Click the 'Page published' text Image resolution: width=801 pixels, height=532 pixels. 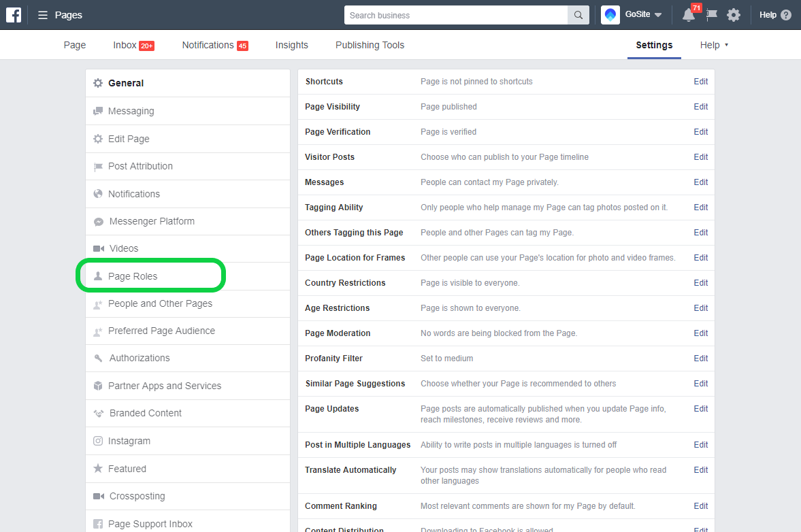point(448,107)
